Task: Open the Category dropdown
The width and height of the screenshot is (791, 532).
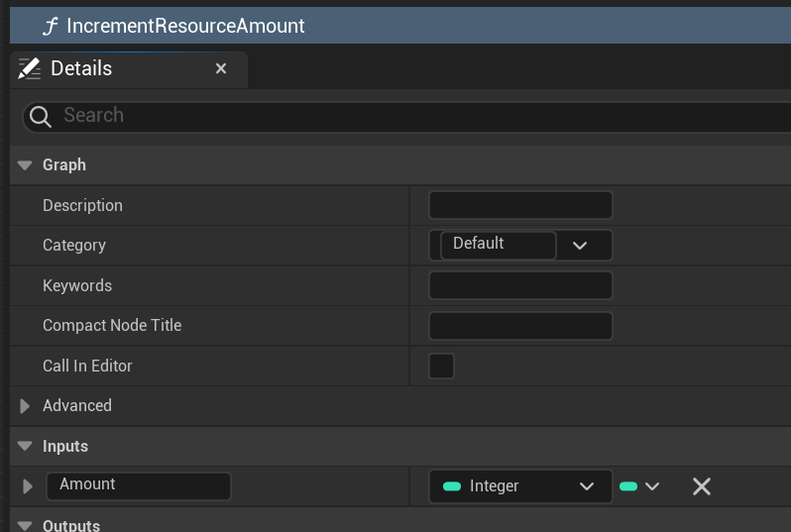Action: (x=580, y=245)
